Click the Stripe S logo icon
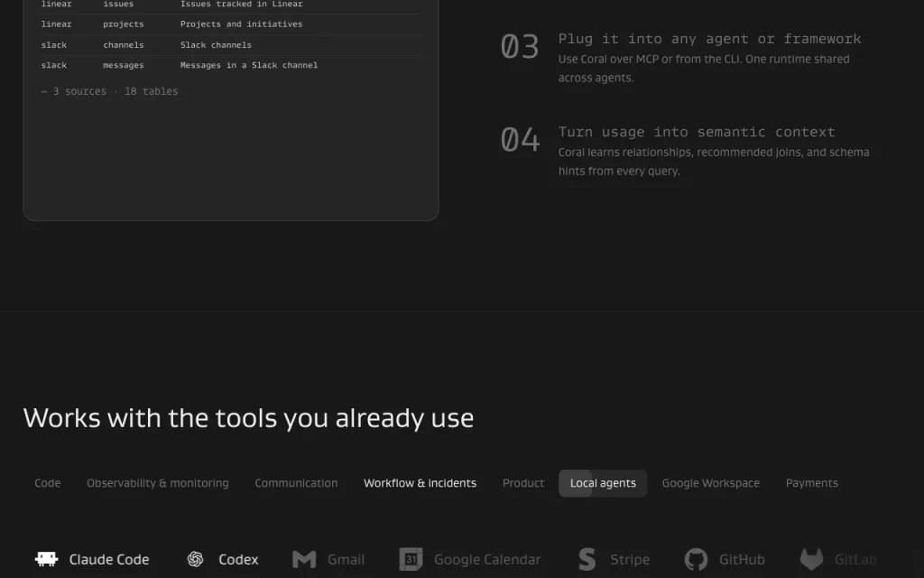 [587, 559]
